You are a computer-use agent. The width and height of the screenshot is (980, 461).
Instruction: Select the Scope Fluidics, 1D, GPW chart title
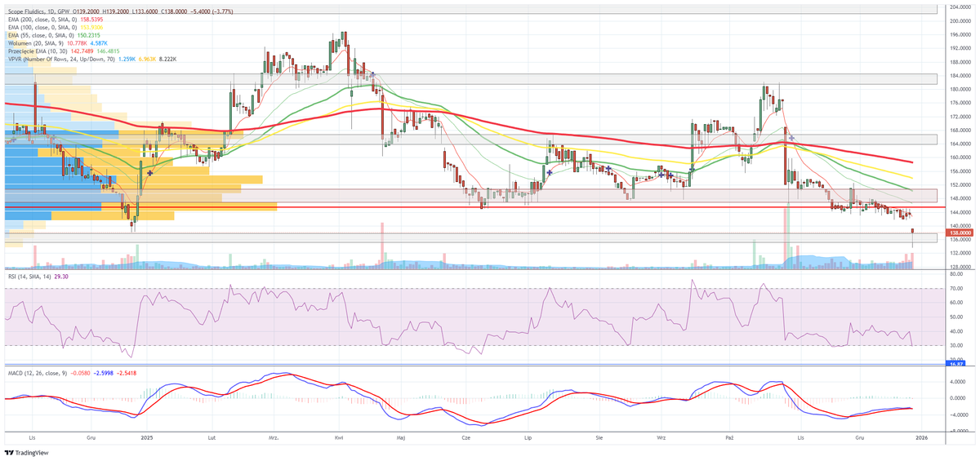38,13
